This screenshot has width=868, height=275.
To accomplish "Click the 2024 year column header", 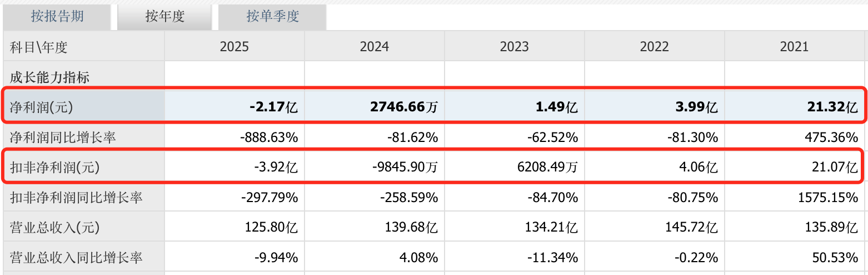I will (x=375, y=47).
